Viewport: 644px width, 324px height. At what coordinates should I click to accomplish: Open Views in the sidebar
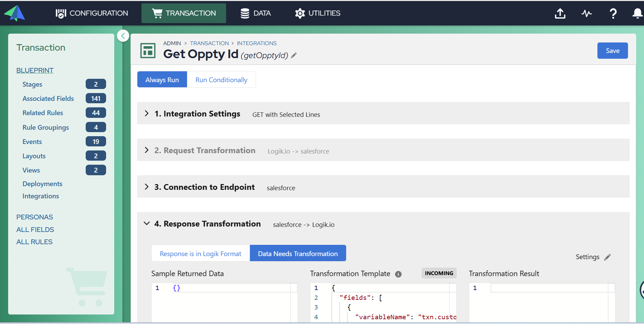[x=31, y=170]
